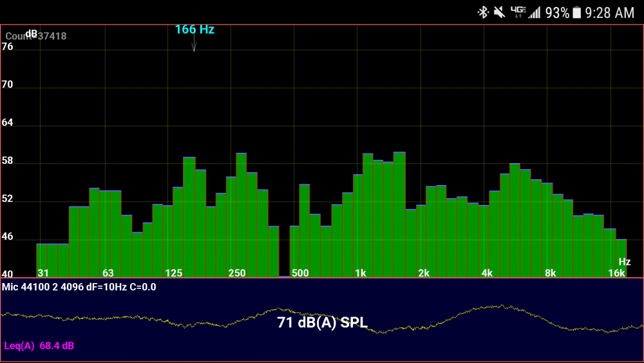Tap the 63 Hz frequency label
This screenshot has height=363, width=644.
[108, 273]
